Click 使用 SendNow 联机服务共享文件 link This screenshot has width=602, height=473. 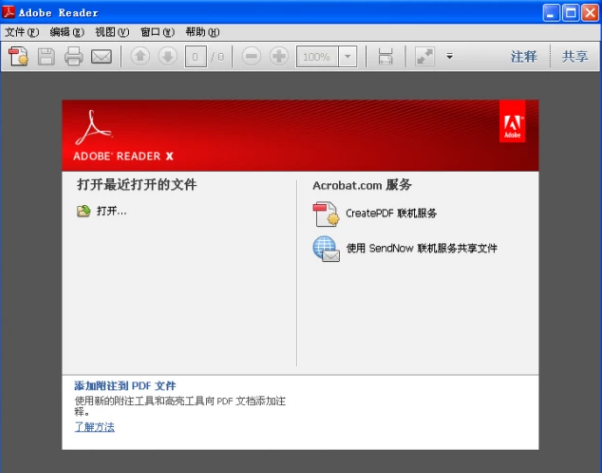[422, 248]
